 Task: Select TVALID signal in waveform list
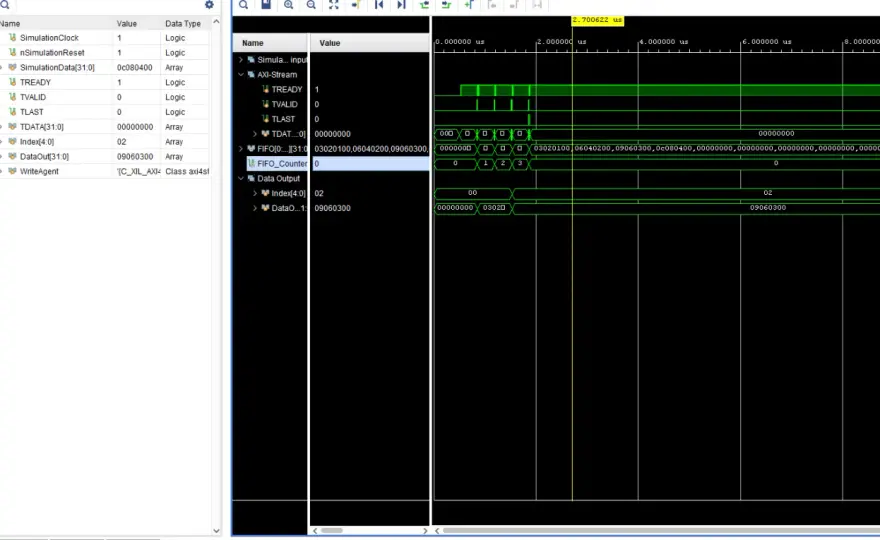point(285,104)
